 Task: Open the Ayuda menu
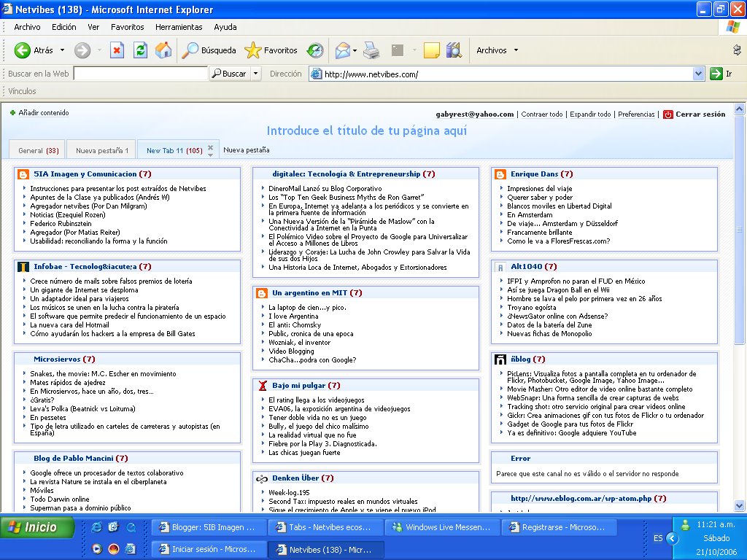pos(225,27)
